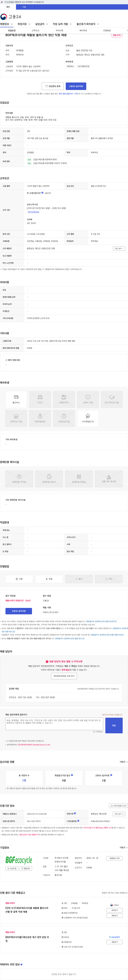Click the 채용시까지 status badge at top
128x980 pixels.
tap(117, 35)
